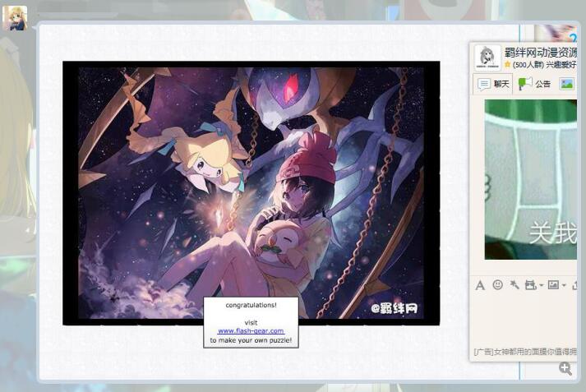Click 'to make your own puzzle!' text
586x392 pixels.
pos(251,340)
